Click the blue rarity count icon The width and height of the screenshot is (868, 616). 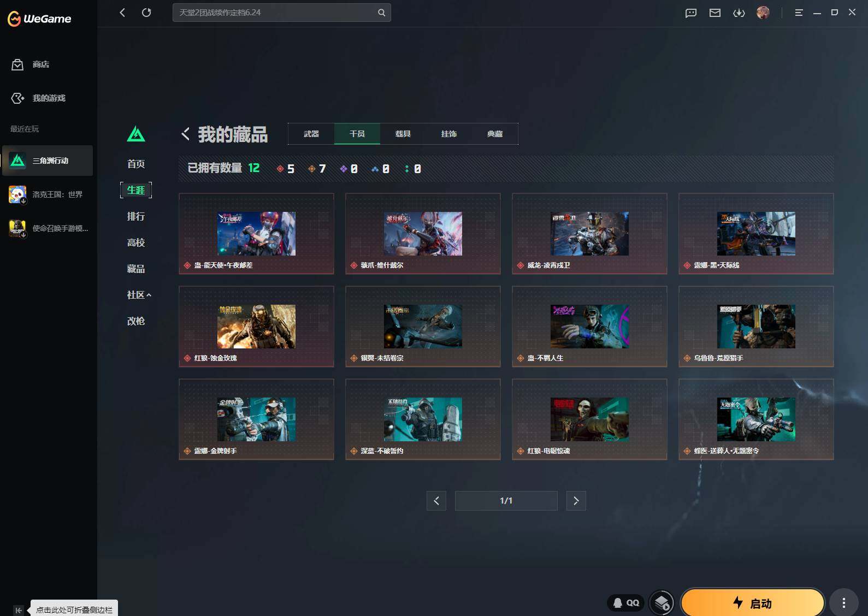[x=375, y=169]
